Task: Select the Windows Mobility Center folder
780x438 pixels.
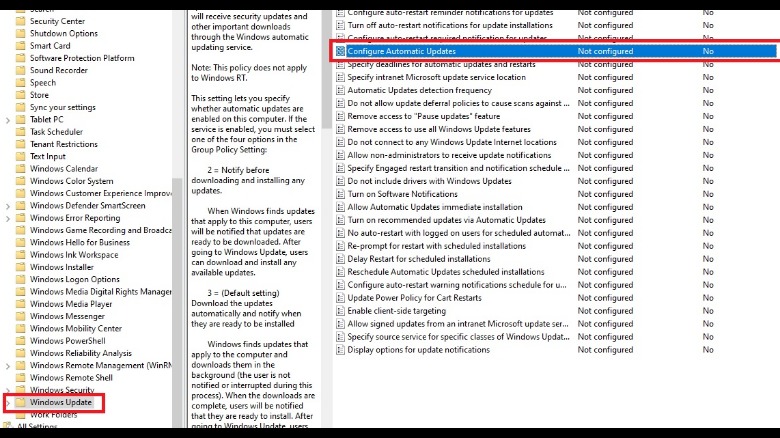Action: (76, 328)
